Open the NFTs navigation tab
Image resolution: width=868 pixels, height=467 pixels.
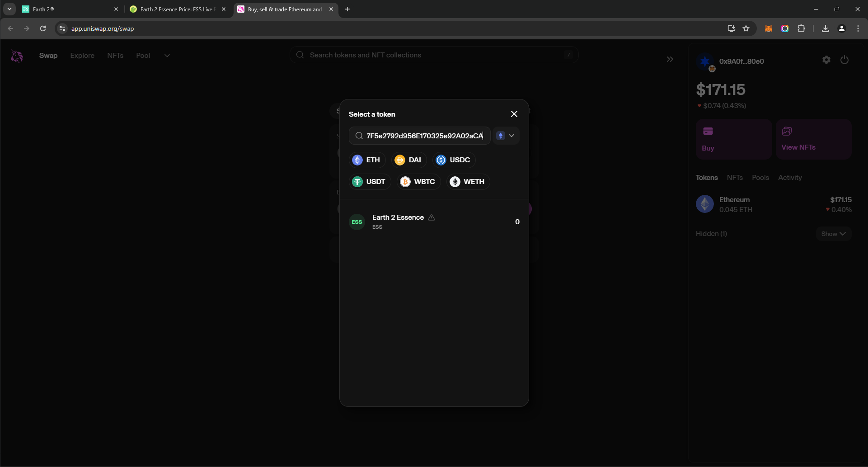click(115, 56)
